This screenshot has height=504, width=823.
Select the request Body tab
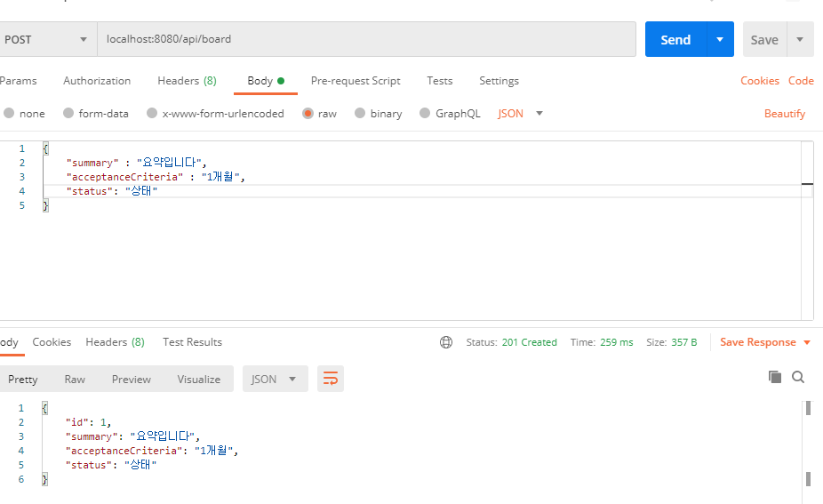tap(266, 81)
